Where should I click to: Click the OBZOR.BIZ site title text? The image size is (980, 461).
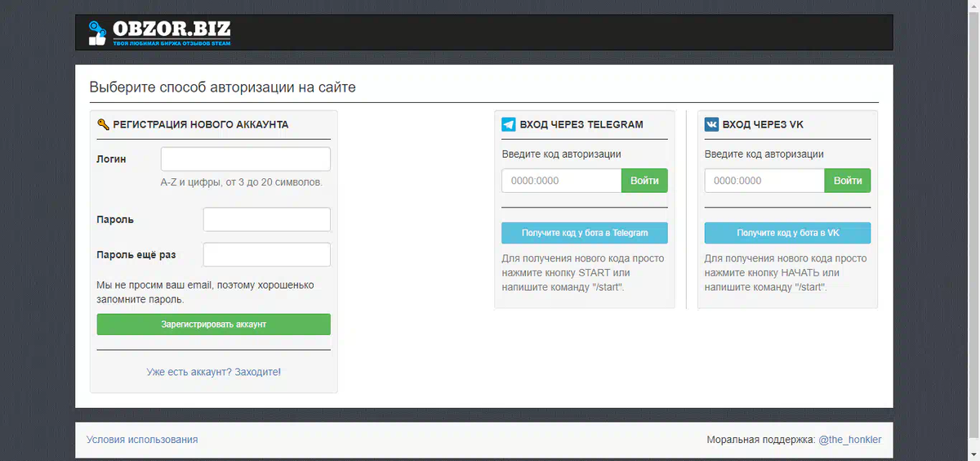click(172, 29)
